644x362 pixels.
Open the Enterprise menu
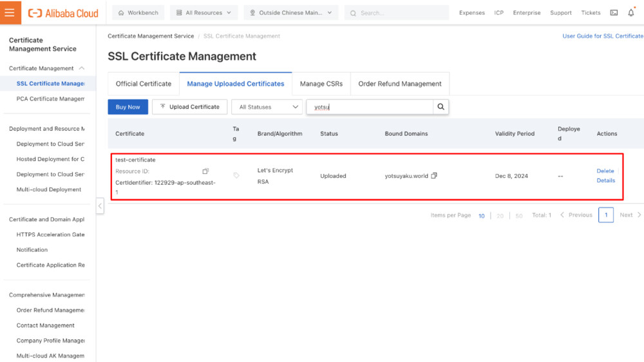(527, 13)
